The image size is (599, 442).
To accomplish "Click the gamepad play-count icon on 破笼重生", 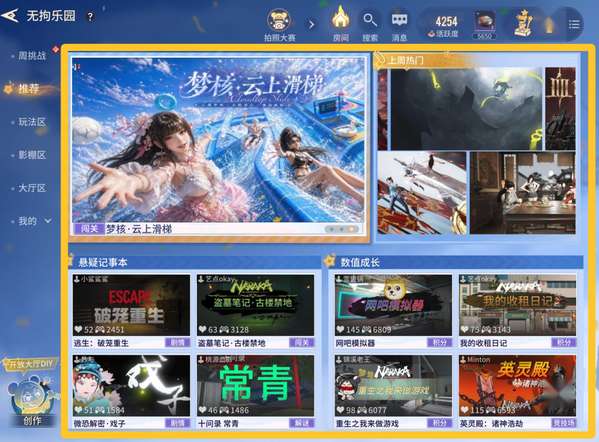I will coord(100,329).
